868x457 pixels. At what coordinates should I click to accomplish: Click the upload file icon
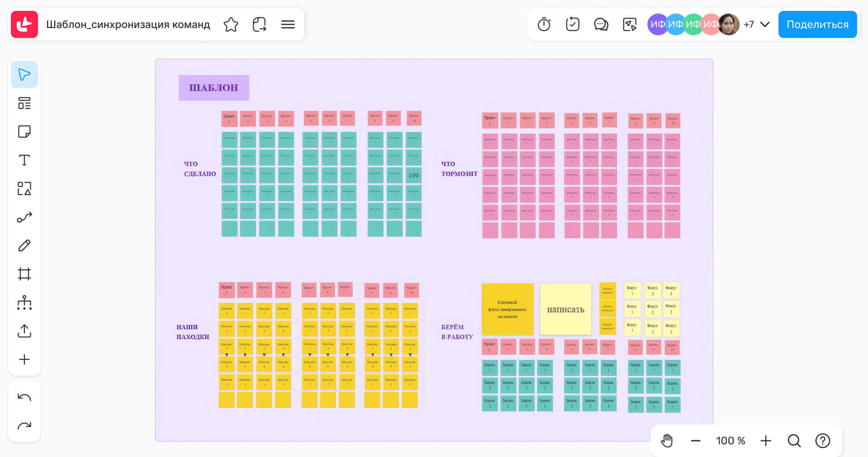click(x=24, y=331)
